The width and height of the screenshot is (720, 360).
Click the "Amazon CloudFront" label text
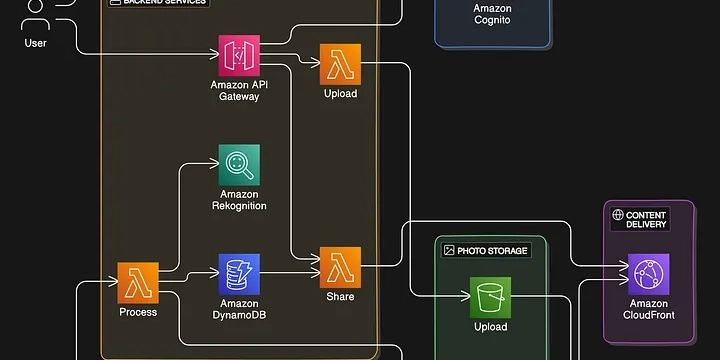(x=648, y=309)
